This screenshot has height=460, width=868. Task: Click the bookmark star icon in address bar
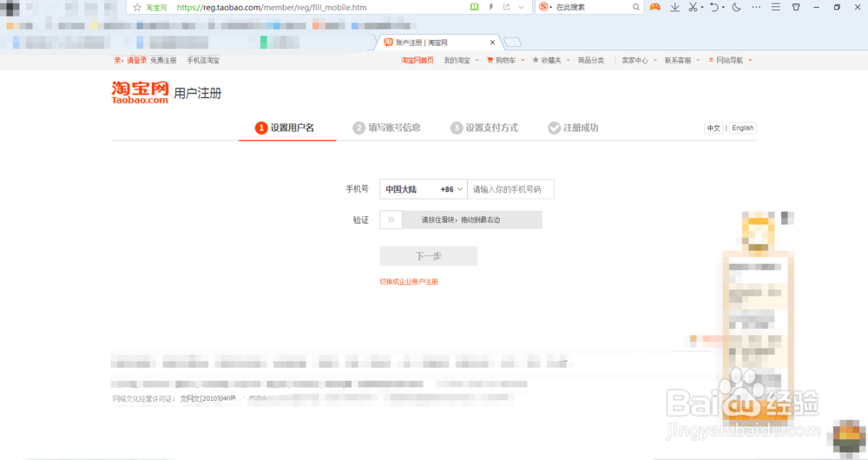pos(137,7)
